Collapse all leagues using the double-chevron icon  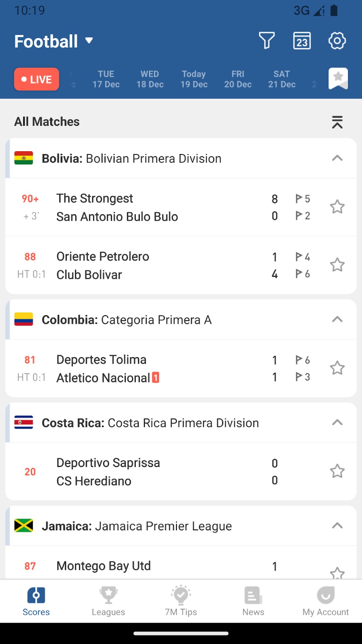[x=337, y=122]
